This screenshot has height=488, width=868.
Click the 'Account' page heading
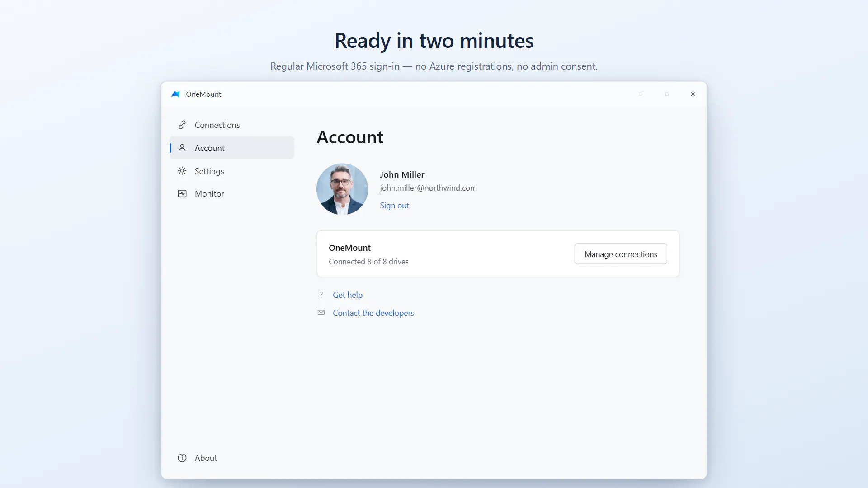tap(350, 137)
